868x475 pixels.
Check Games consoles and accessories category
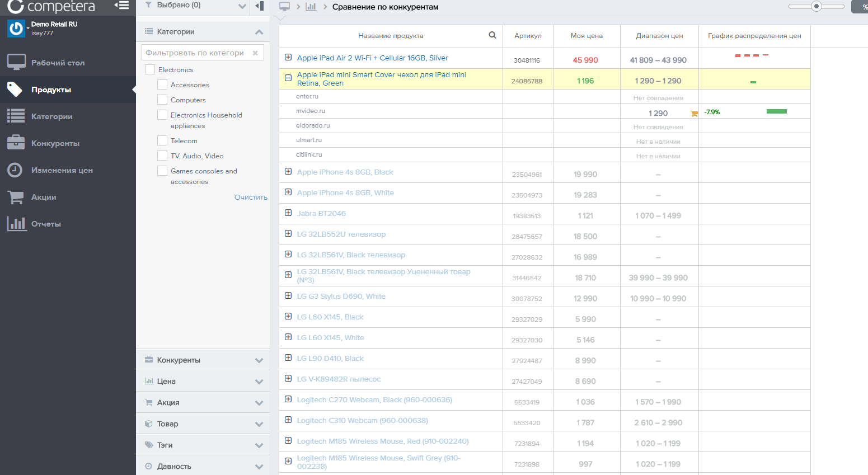coord(162,171)
